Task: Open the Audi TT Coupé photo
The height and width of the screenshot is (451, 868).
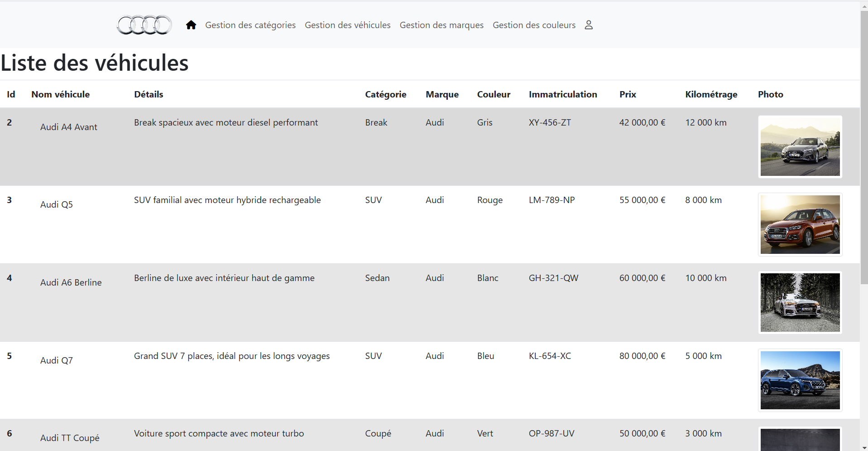Action: point(800,440)
